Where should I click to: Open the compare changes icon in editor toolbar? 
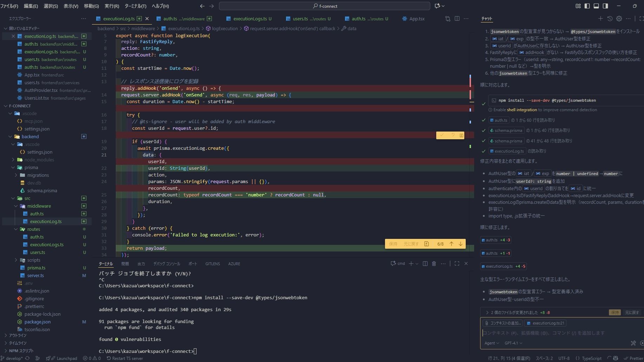point(447,19)
